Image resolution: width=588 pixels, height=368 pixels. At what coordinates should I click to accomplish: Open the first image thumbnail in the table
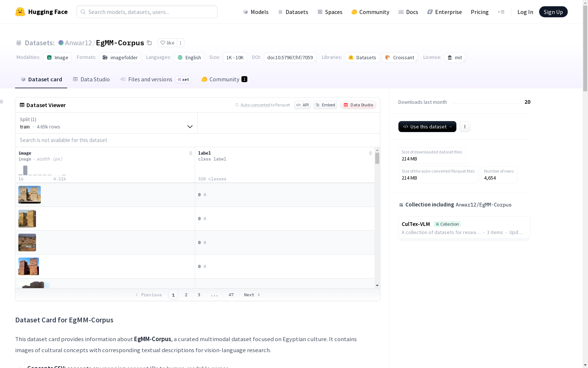29,195
